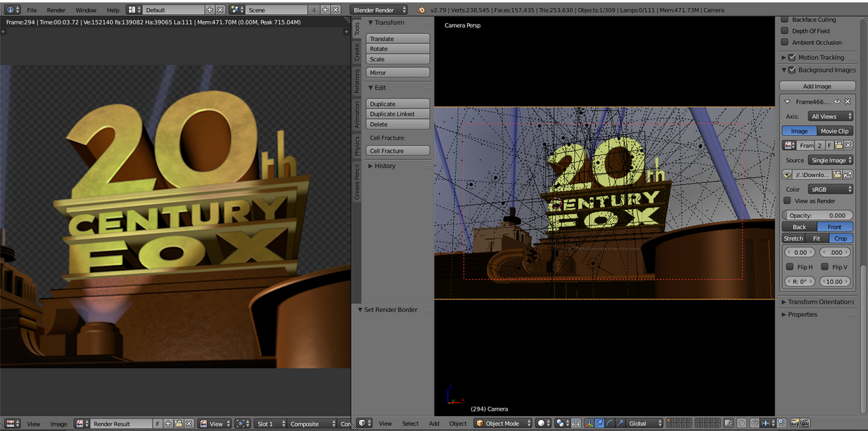Enable Backface Culling checkbox
This screenshot has height=431, width=868.
coord(785,20)
